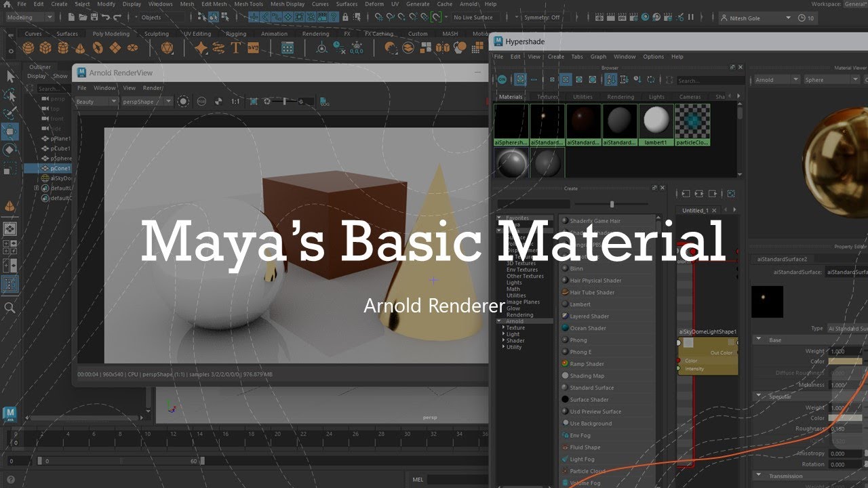Click the super shapes star shelf icon
This screenshot has width=868, height=488.
[201, 48]
